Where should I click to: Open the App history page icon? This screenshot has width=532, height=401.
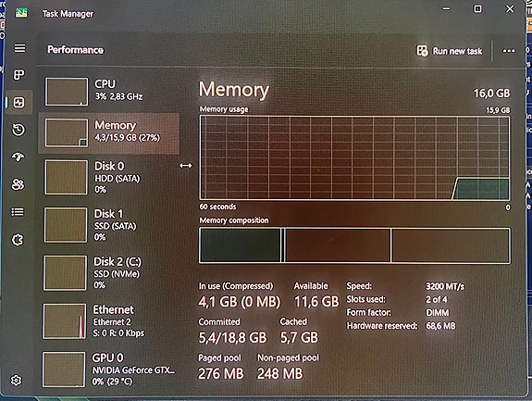pos(19,130)
